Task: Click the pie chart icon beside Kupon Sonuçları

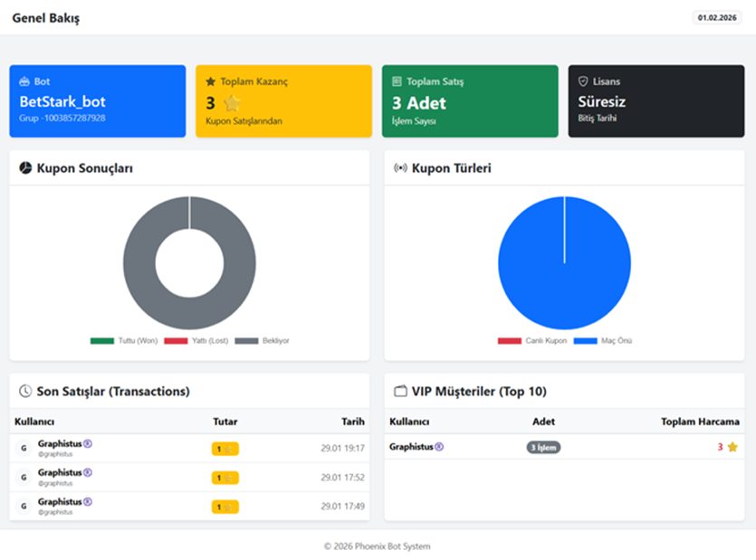Action: [x=25, y=168]
